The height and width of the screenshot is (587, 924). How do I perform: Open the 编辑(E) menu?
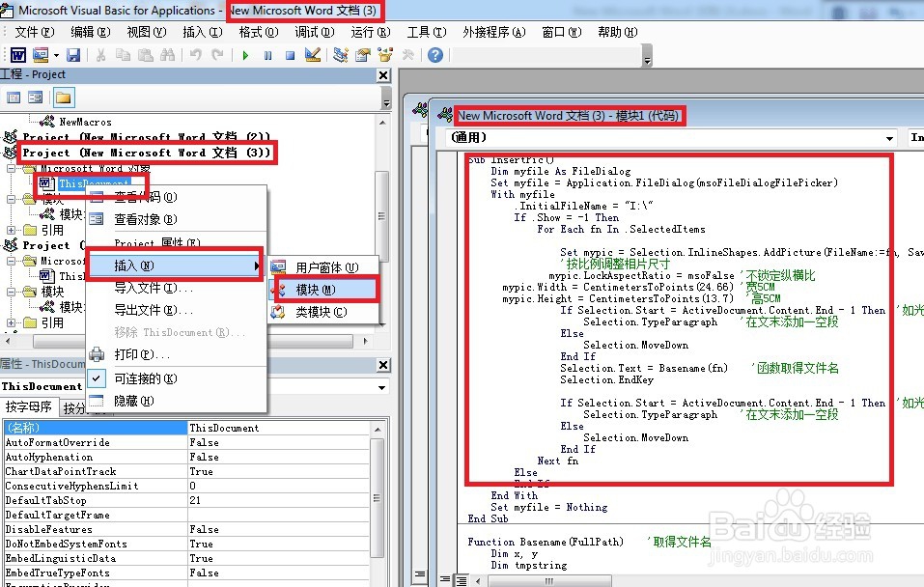90,32
